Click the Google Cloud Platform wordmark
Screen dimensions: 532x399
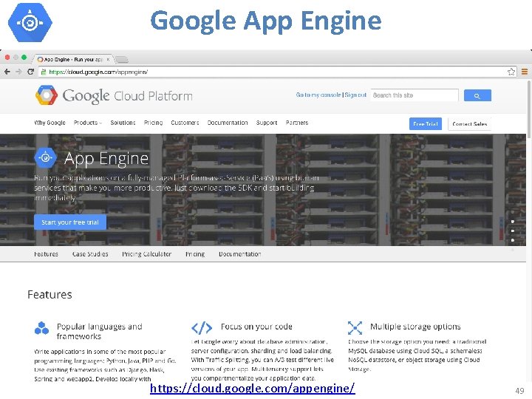tap(127, 96)
